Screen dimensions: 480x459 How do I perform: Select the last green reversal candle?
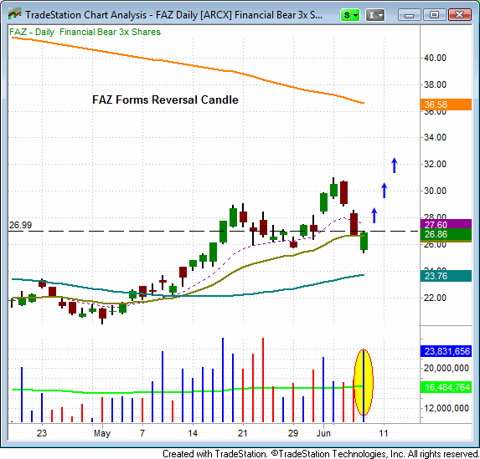coord(364,242)
